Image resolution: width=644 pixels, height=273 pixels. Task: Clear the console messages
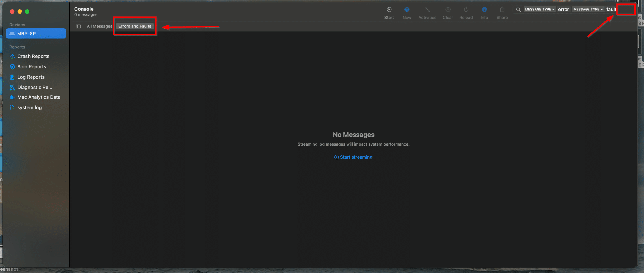448,12
